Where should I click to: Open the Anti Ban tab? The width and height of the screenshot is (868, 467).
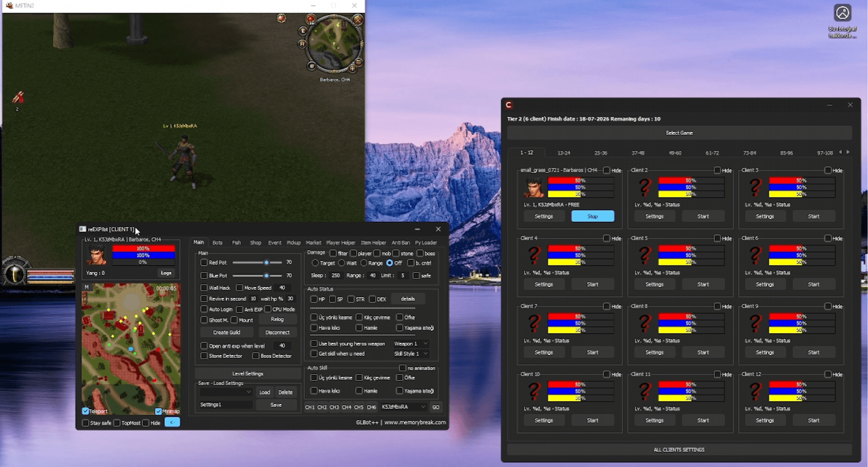[x=401, y=243]
